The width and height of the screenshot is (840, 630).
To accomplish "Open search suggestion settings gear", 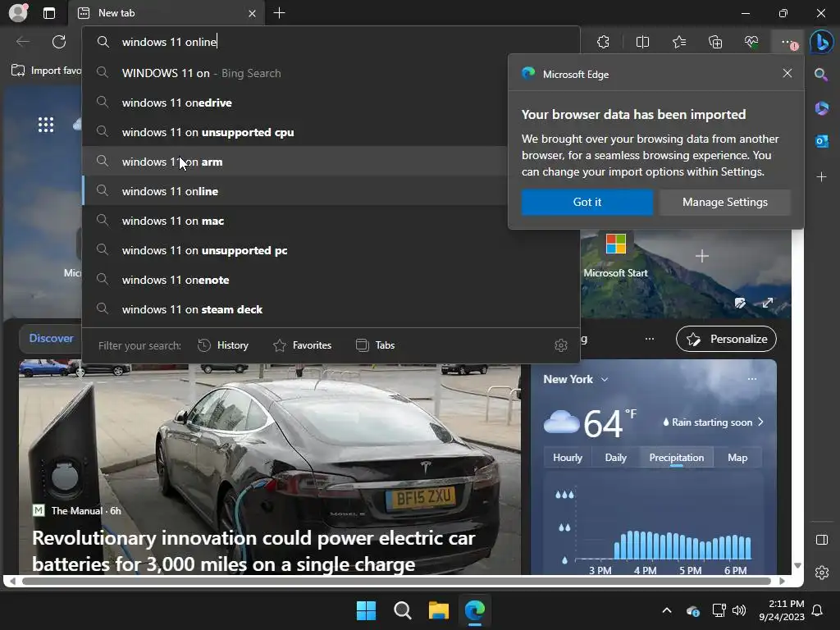I will tap(561, 345).
